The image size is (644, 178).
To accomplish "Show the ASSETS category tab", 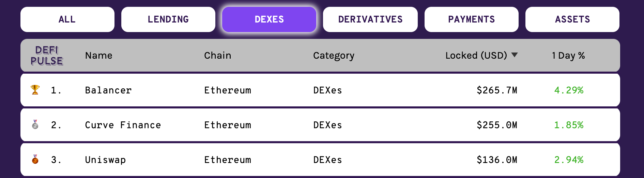I will [x=572, y=19].
